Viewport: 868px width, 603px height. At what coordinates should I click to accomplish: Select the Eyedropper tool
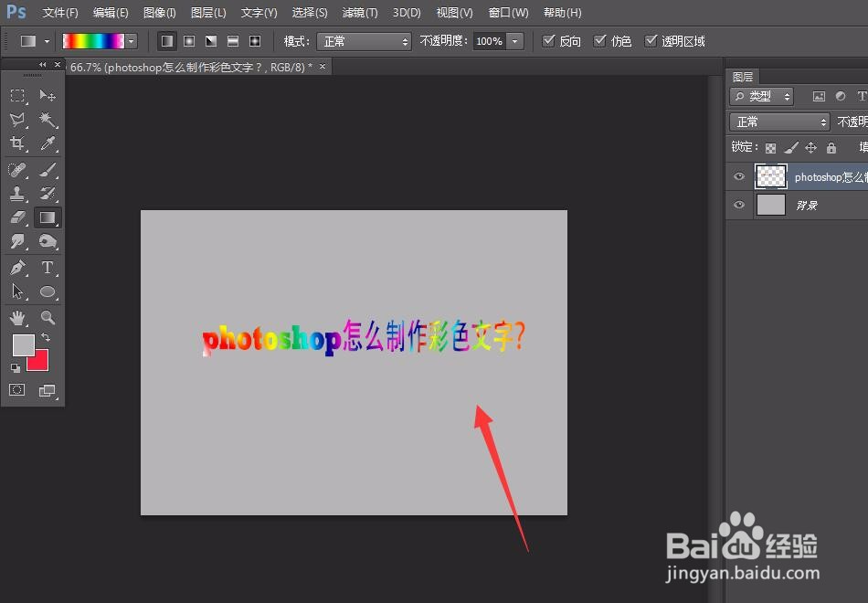pyautogui.click(x=48, y=143)
